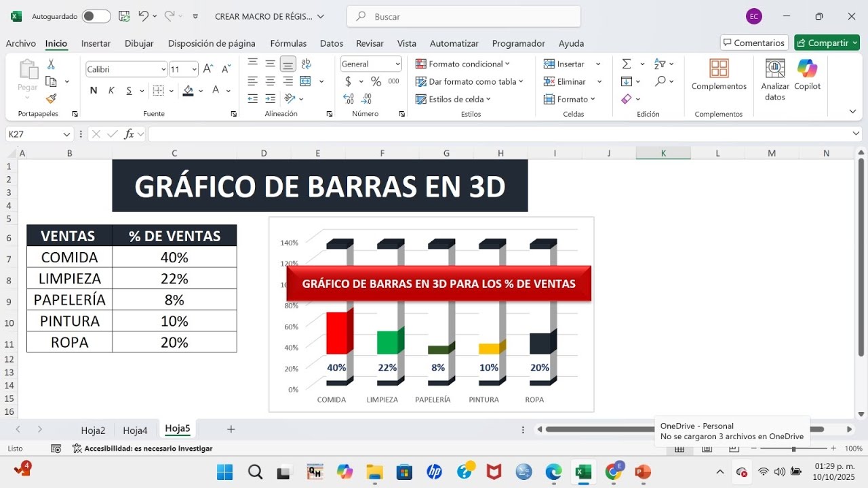Click Insertar cells button
The height and width of the screenshot is (488, 868).
click(x=564, y=64)
